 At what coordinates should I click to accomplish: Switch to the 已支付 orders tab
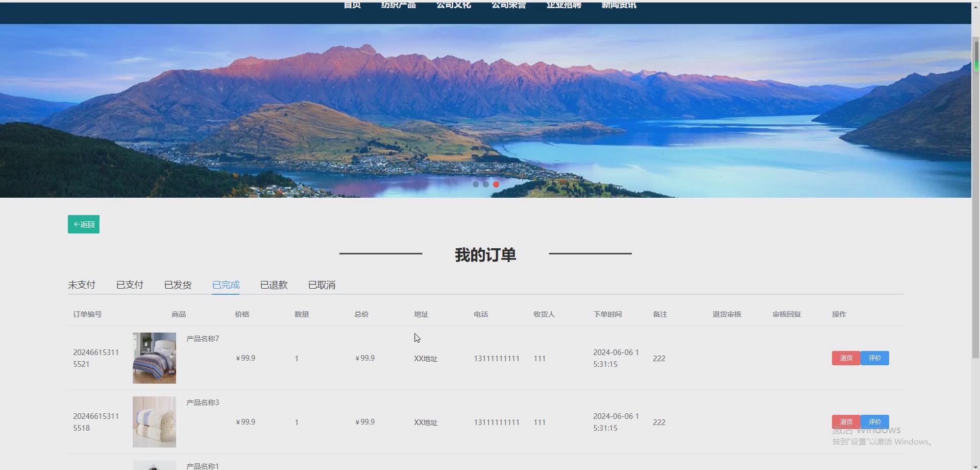point(130,285)
